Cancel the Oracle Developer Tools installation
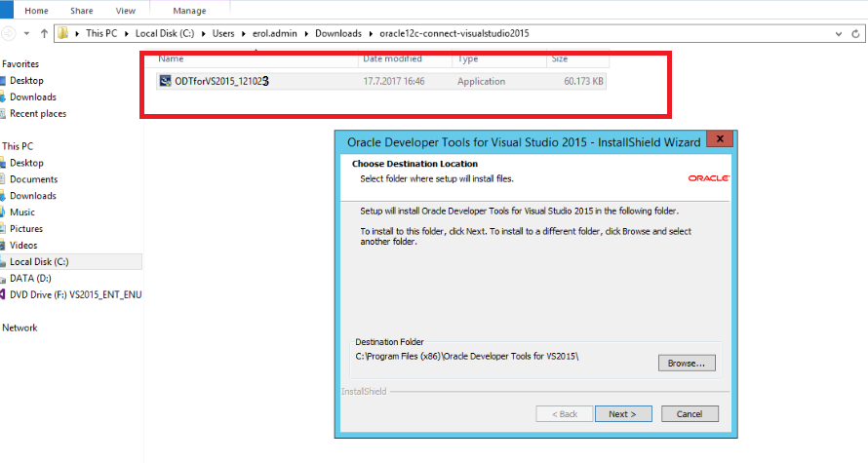868x463 pixels. pos(690,414)
